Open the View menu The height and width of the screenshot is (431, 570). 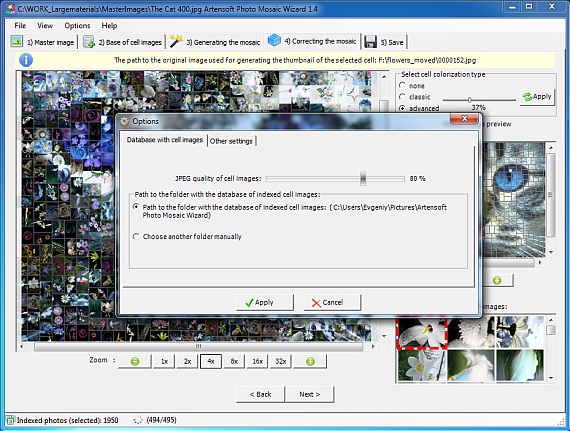pyautogui.click(x=45, y=25)
